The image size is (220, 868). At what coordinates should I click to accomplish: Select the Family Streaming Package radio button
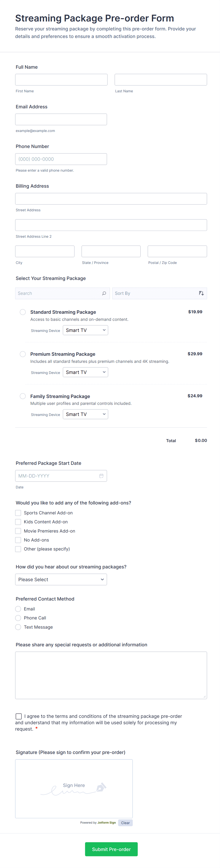23,396
